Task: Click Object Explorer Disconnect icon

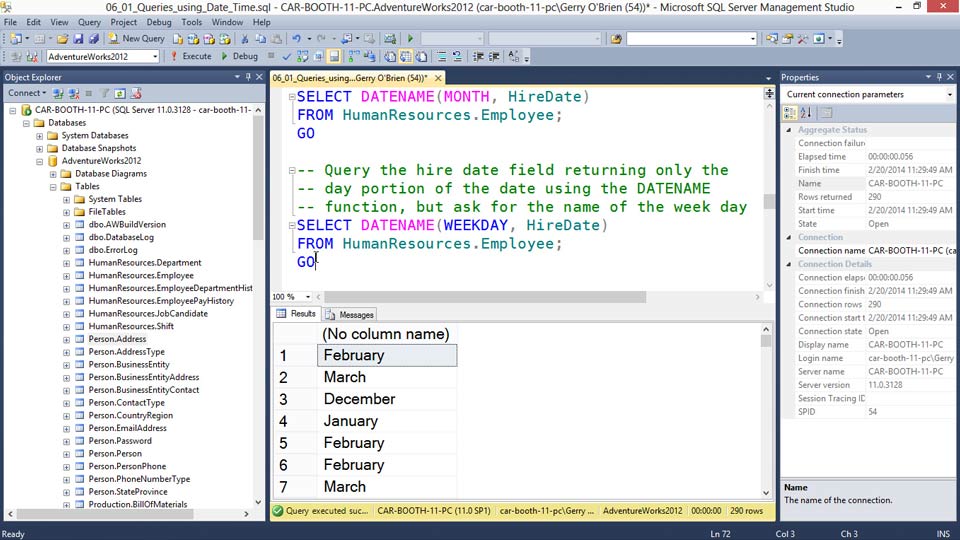Action: pos(74,93)
